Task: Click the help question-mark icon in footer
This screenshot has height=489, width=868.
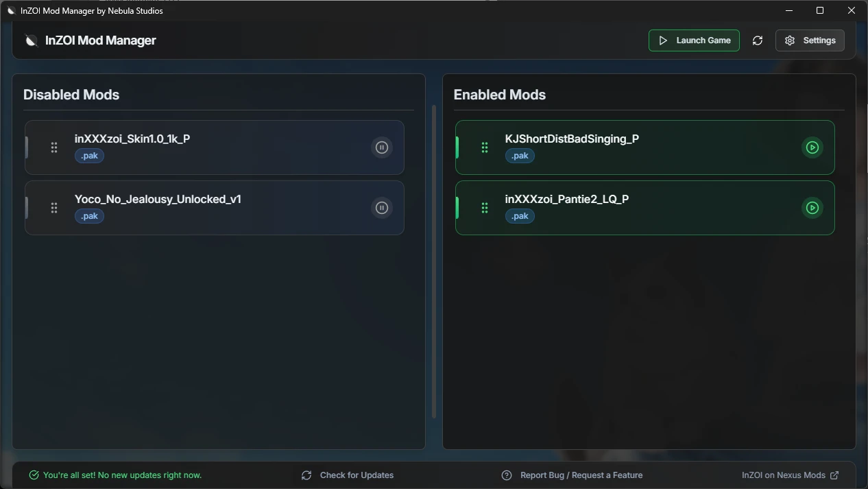Action: 507,475
